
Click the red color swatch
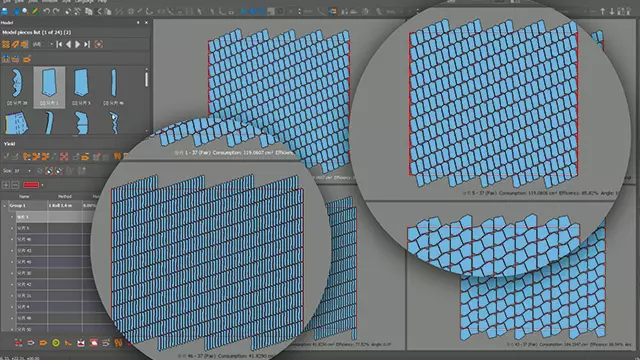tap(31, 185)
